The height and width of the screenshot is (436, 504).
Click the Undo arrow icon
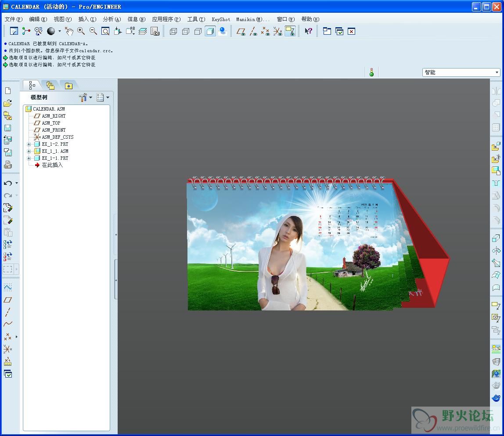click(x=8, y=183)
